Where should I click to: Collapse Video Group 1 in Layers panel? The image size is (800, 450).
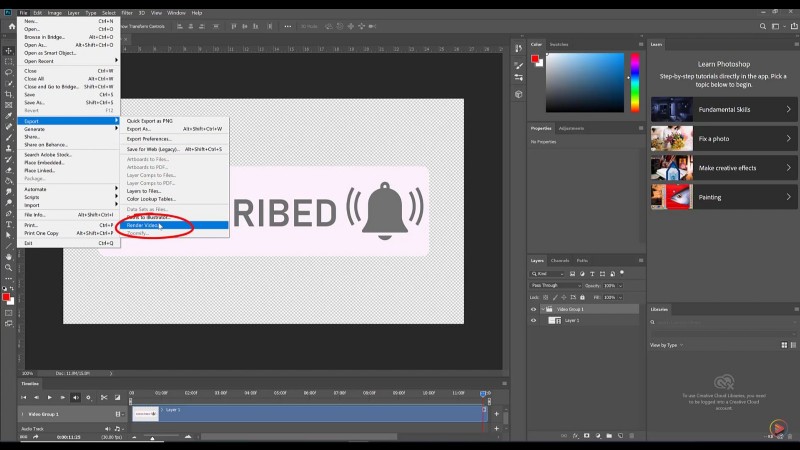[x=543, y=309]
